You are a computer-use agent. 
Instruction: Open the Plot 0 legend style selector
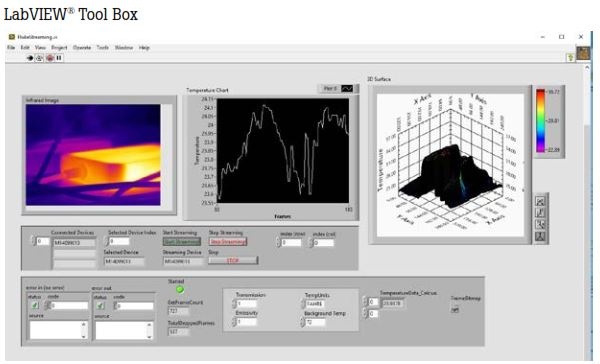(347, 89)
